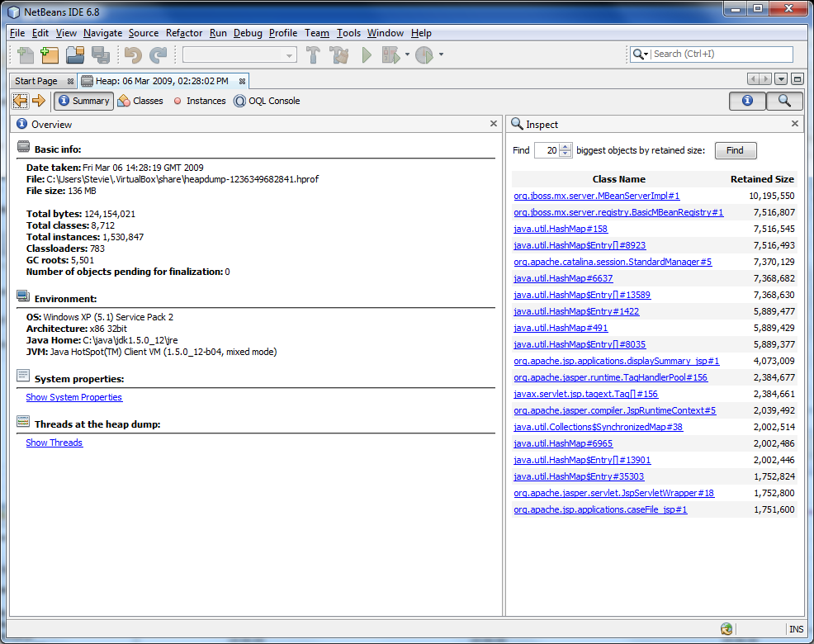Viewport: 814px width, 644px height.
Task: Click the green Run Main Project icon
Action: coord(367,54)
